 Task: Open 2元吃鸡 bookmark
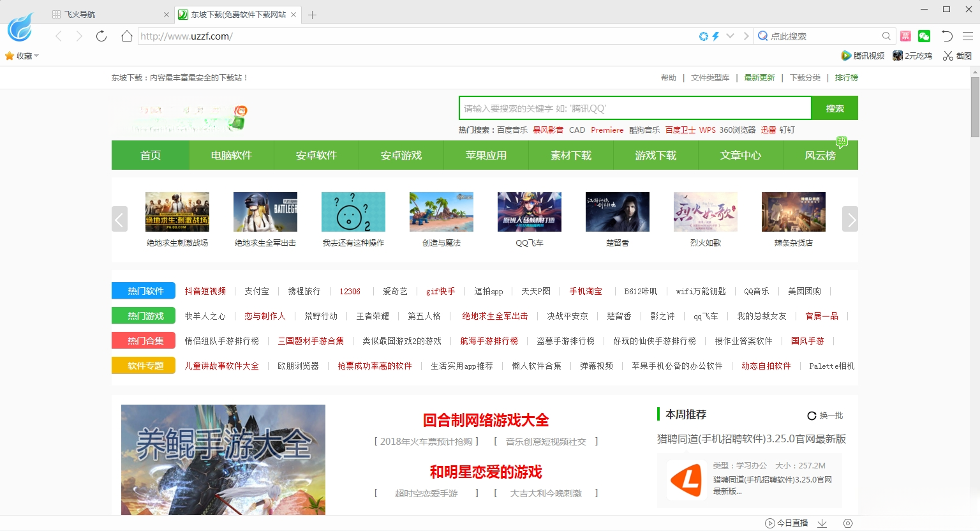point(912,56)
